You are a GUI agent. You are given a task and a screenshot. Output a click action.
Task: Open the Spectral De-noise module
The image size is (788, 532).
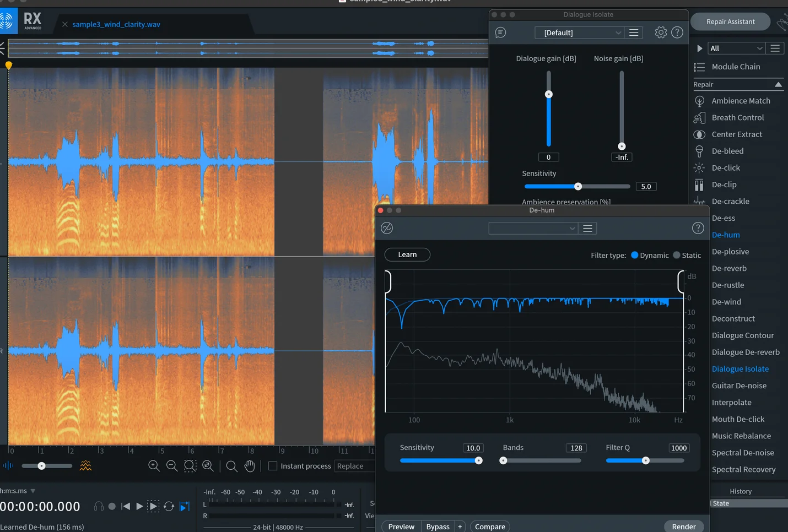click(743, 453)
